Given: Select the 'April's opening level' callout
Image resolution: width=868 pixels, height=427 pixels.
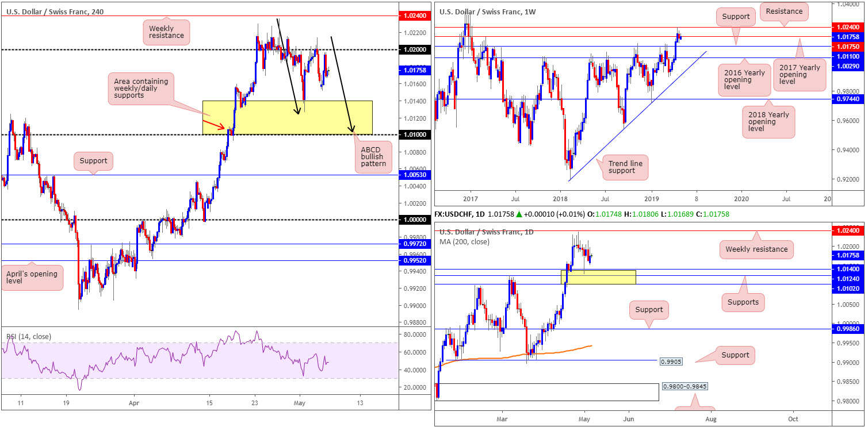Looking at the screenshot, I should click(x=32, y=278).
